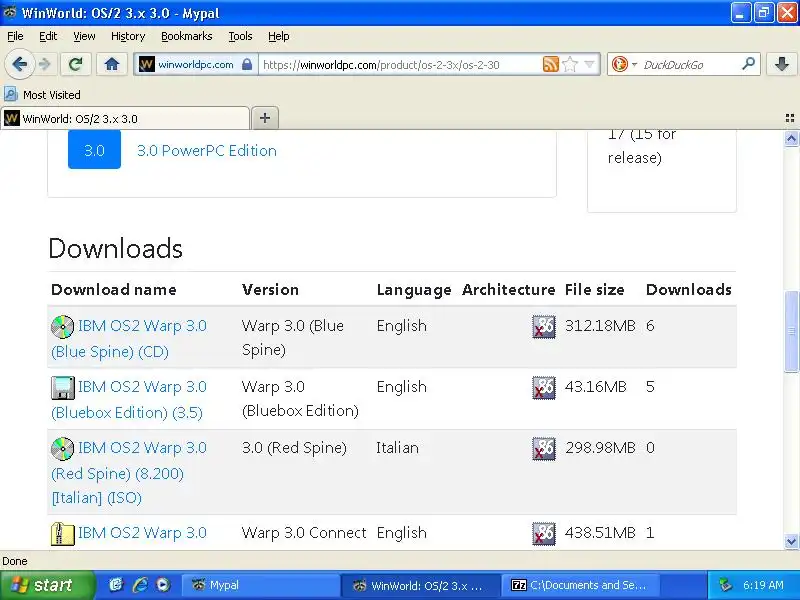Click the winworldpc.com site identity badge
This screenshot has height=600, width=800.
195,64
